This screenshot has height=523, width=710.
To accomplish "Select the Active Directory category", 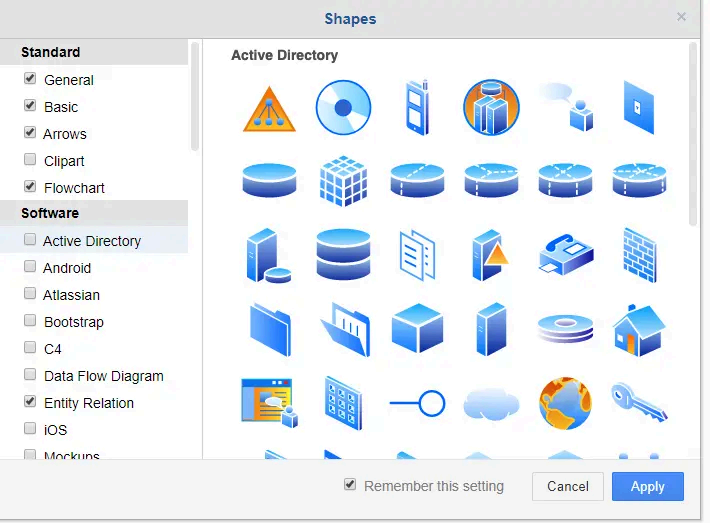I will tap(91, 241).
